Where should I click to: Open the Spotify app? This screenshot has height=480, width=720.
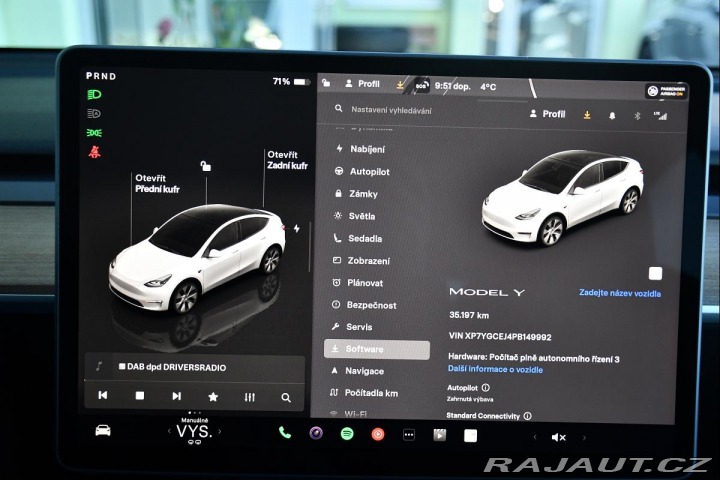[x=347, y=433]
